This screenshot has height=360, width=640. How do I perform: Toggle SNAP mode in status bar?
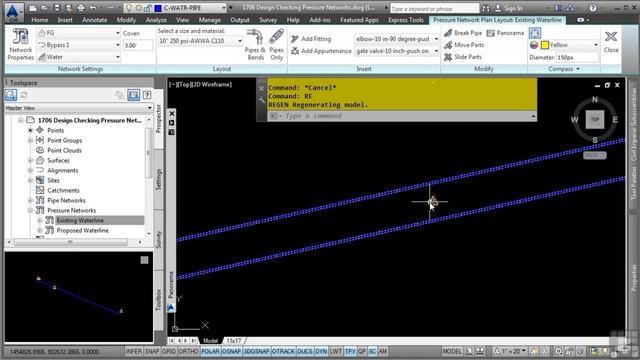pos(151,351)
